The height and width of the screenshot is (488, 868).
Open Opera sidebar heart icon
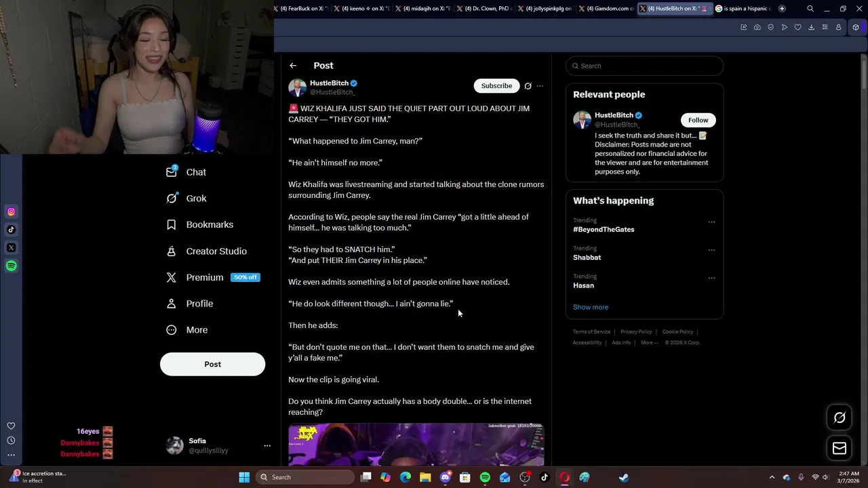(x=11, y=426)
